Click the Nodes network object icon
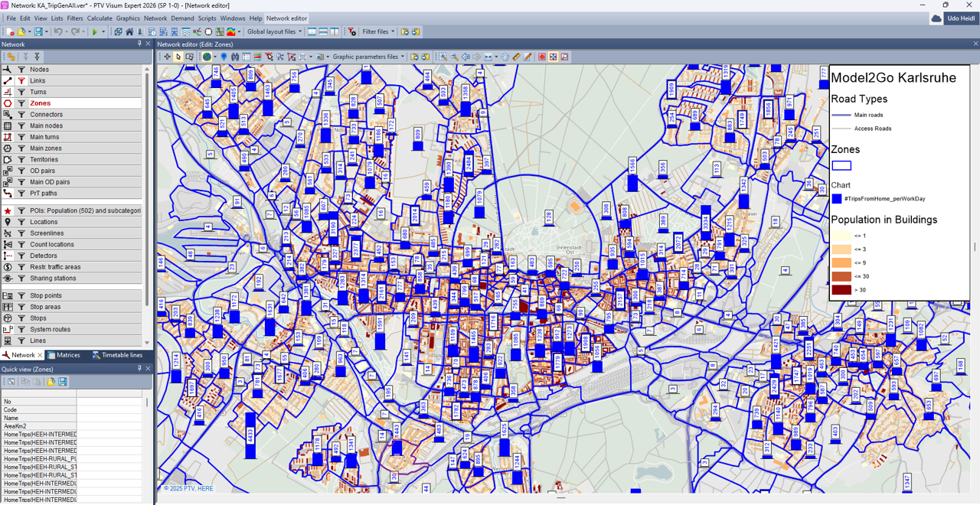The width and height of the screenshot is (980, 505). 8,70
